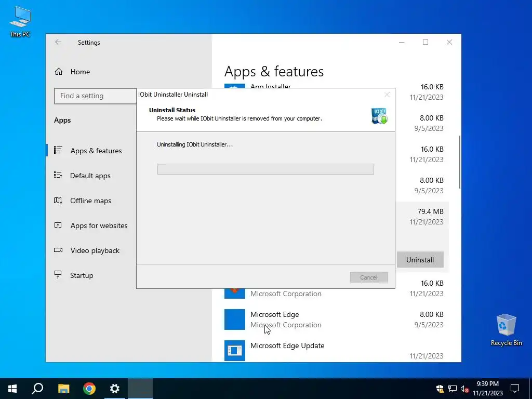Select the Microsoft Edge app entry
Viewport: 532px width, 399px height.
click(334, 320)
